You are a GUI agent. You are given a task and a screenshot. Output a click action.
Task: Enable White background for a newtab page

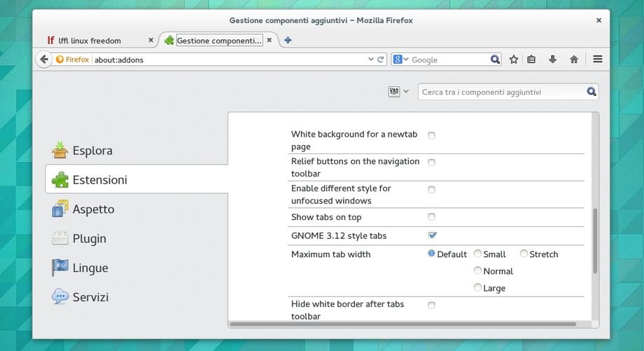[431, 135]
